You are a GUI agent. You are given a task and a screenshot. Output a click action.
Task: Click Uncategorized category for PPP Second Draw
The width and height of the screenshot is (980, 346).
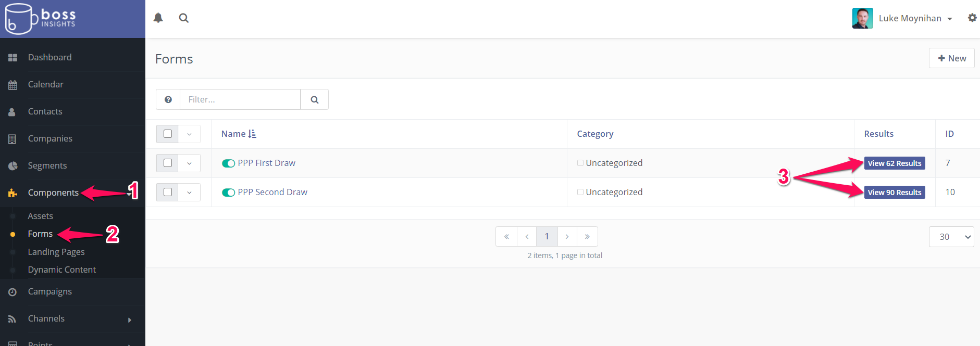click(614, 192)
